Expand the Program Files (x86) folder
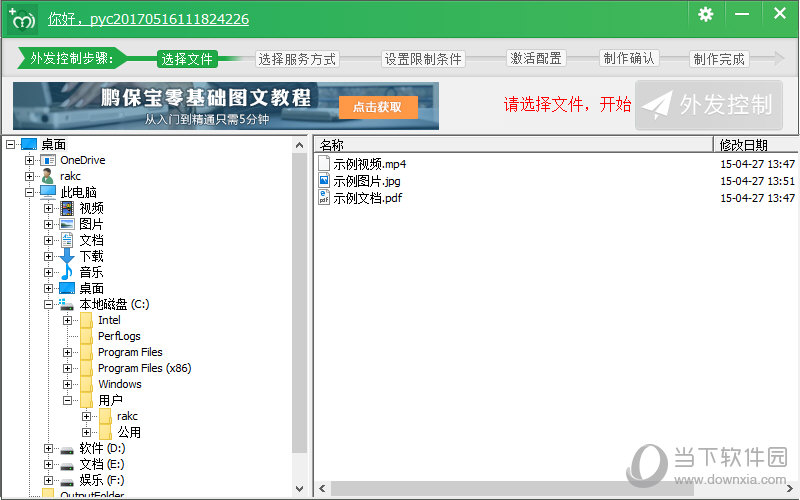This screenshot has width=800, height=500. [x=67, y=368]
